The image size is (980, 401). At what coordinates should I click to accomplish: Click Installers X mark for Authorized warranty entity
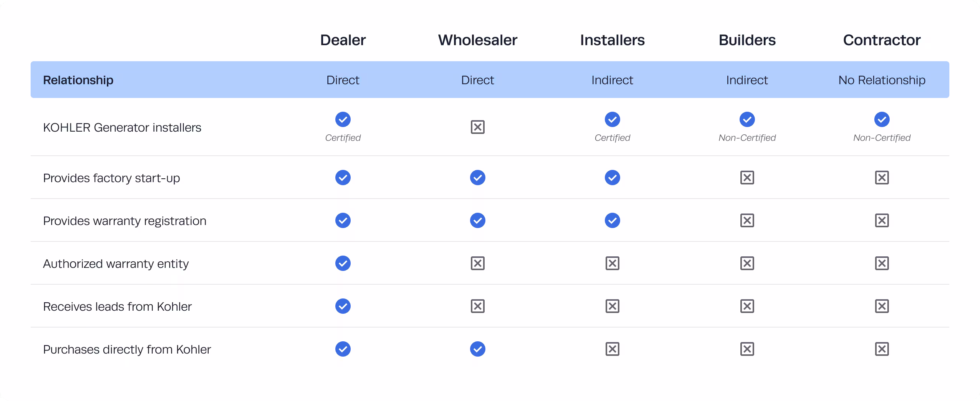tap(612, 263)
